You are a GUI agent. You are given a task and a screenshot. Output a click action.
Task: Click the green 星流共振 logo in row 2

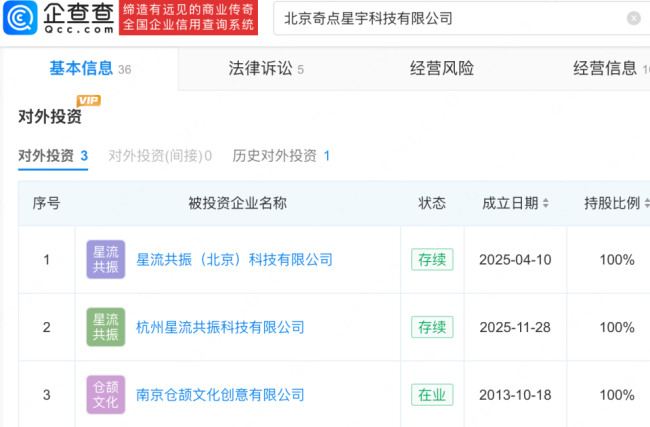106,327
